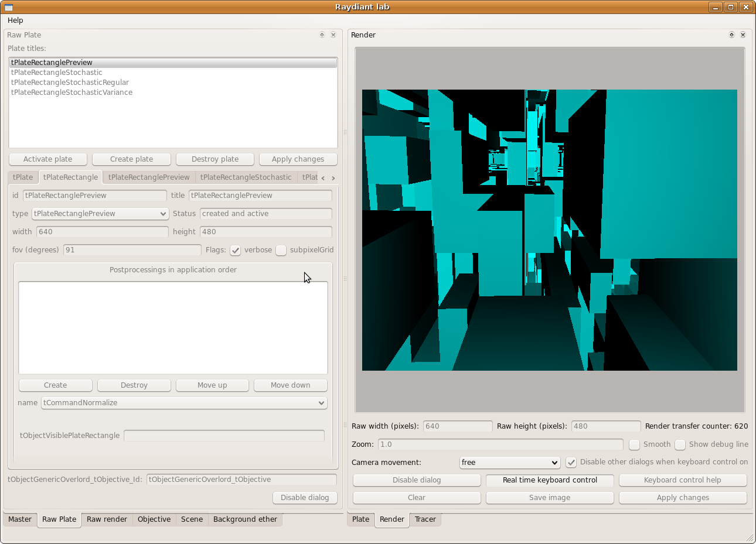
Task: Toggle the Smooth render checkbox
Action: click(634, 444)
